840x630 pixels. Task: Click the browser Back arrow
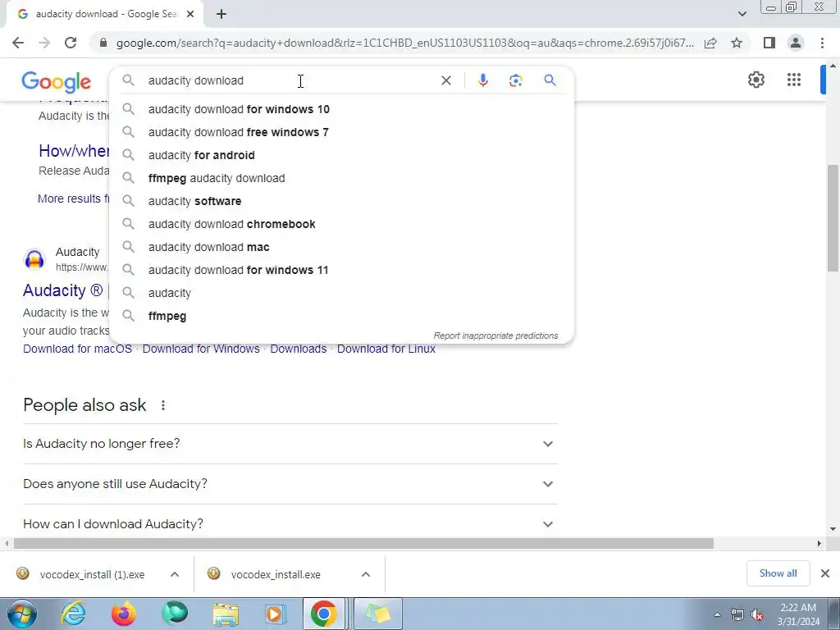(x=18, y=43)
